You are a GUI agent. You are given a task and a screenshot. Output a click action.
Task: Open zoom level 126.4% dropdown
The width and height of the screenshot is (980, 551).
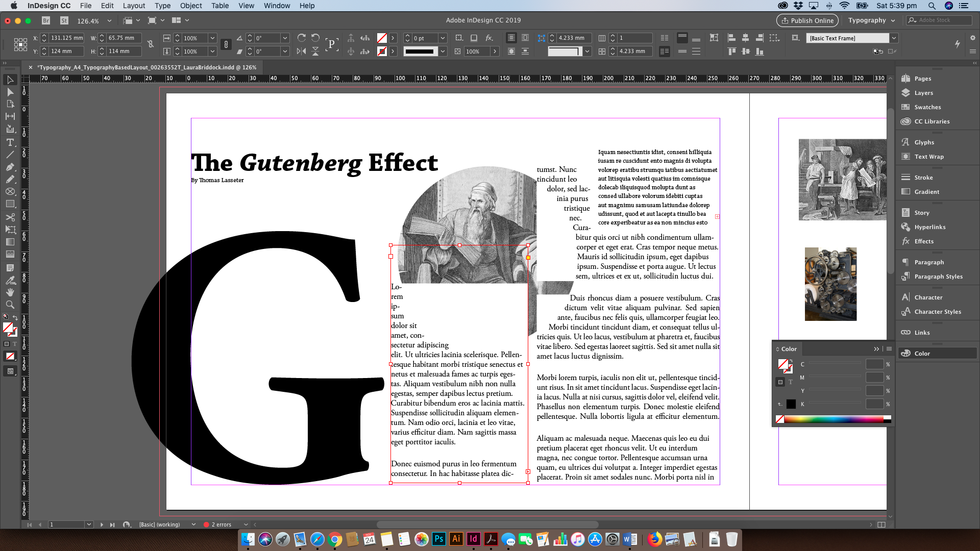click(109, 21)
